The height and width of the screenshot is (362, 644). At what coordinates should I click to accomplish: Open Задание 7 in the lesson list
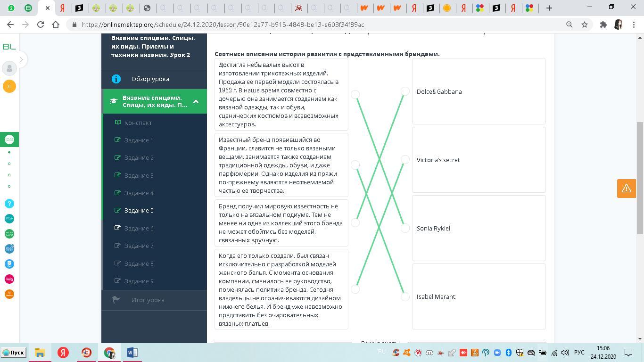point(139,246)
